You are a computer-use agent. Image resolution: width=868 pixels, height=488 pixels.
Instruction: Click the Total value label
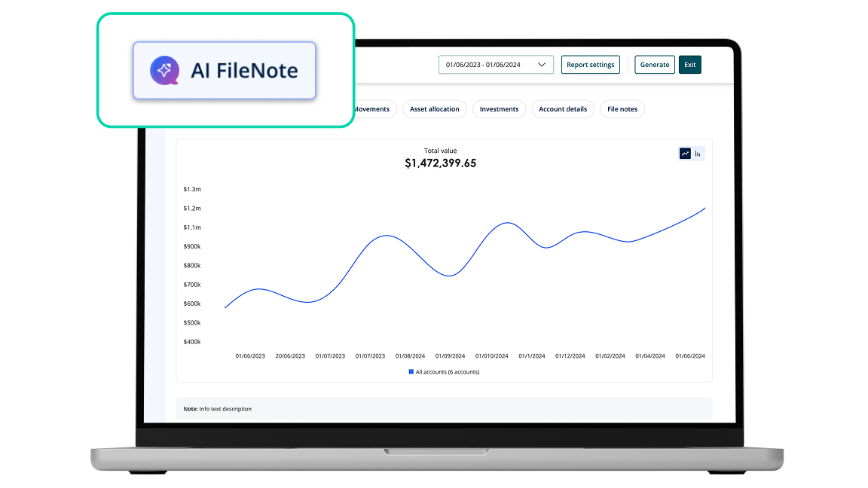441,151
